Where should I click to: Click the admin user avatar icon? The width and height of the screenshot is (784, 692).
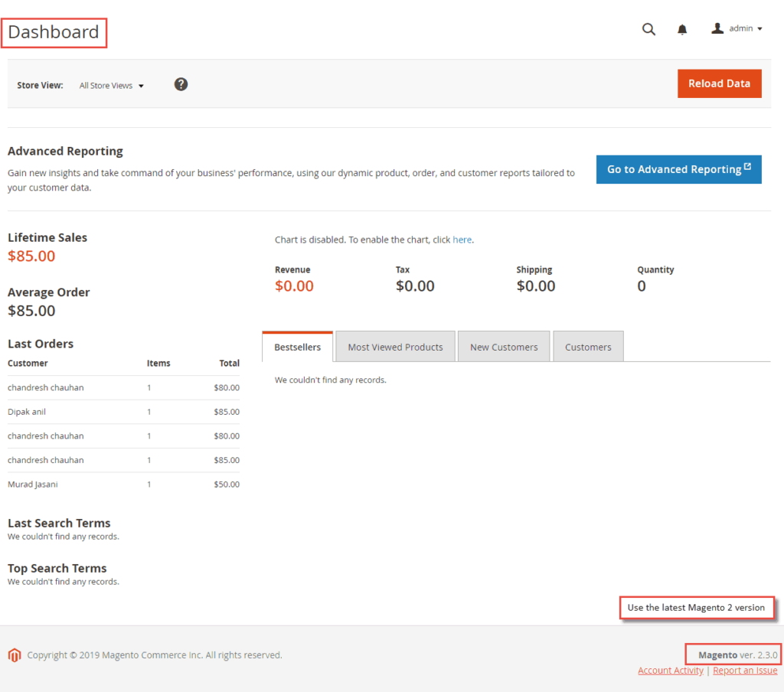[x=717, y=28]
